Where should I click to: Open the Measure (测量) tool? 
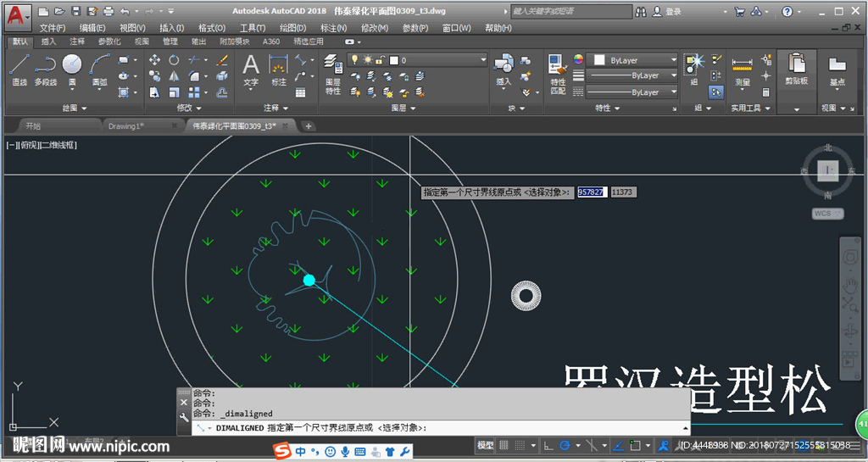(743, 70)
